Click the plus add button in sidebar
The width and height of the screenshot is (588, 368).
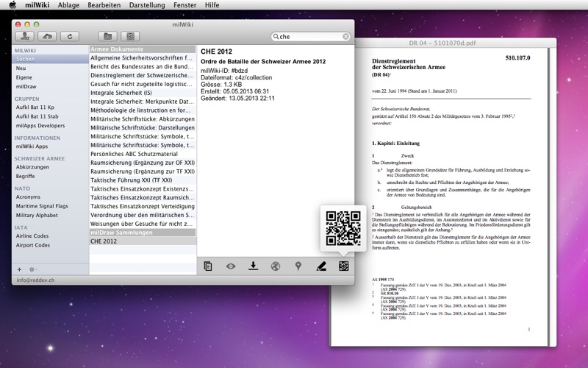[20, 269]
